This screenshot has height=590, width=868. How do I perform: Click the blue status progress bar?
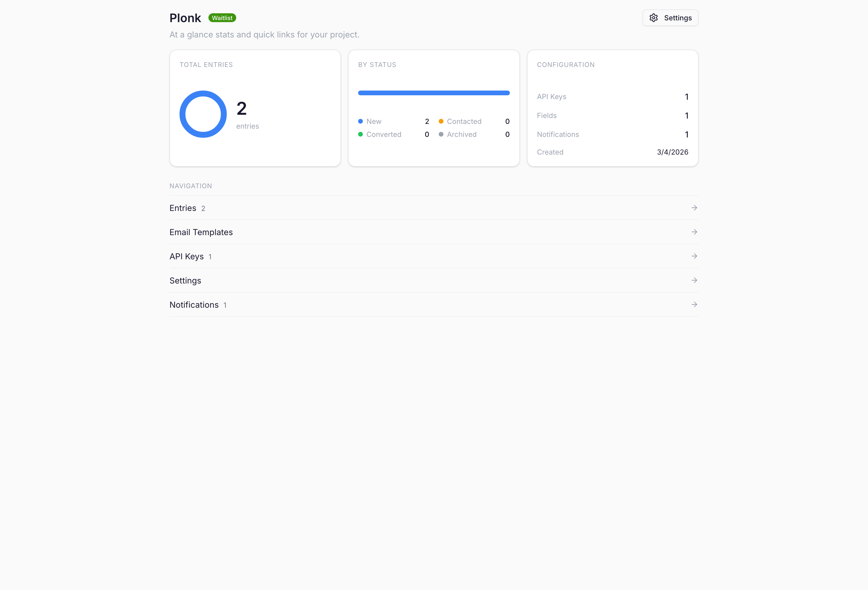point(434,93)
